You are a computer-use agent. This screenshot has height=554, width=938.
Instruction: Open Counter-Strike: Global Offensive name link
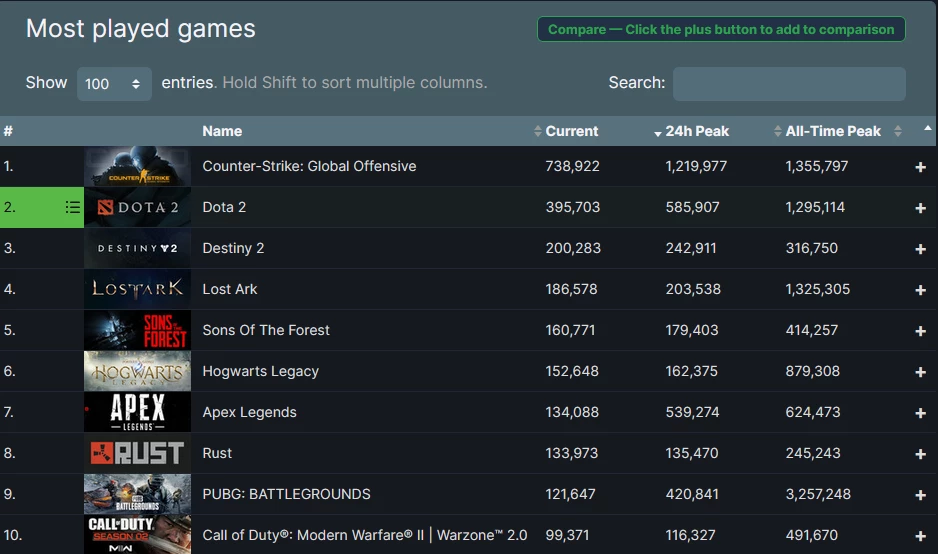pos(309,166)
